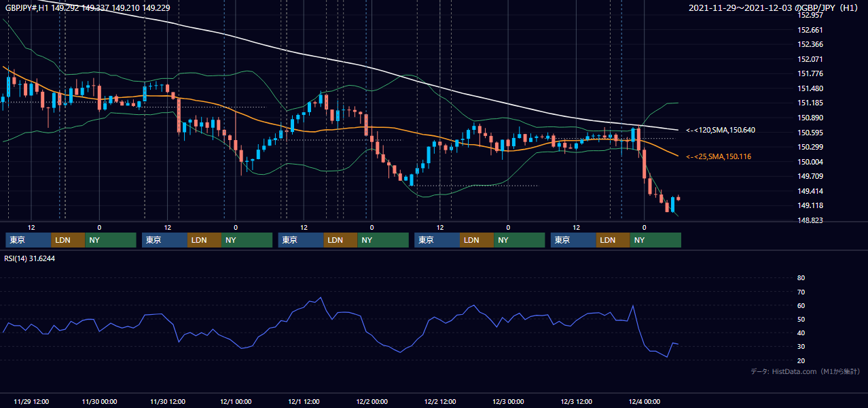Click price axis value 149.709
The image size is (868, 408).
tap(810, 176)
